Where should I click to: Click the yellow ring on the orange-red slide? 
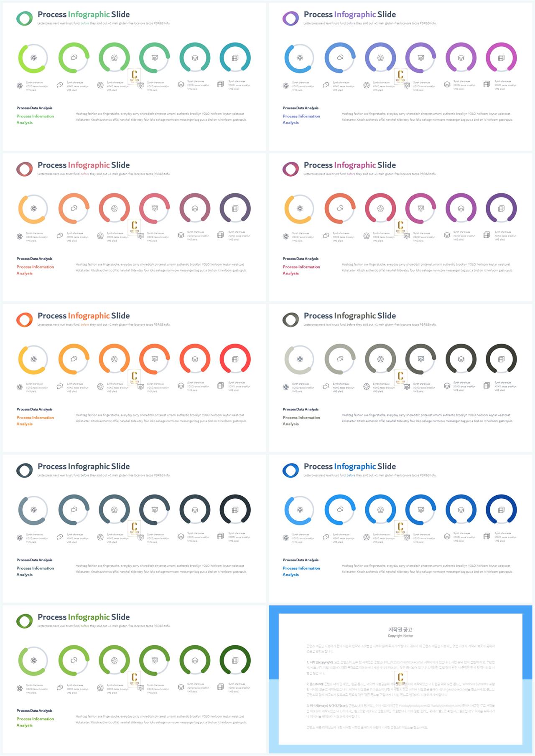coord(33,359)
